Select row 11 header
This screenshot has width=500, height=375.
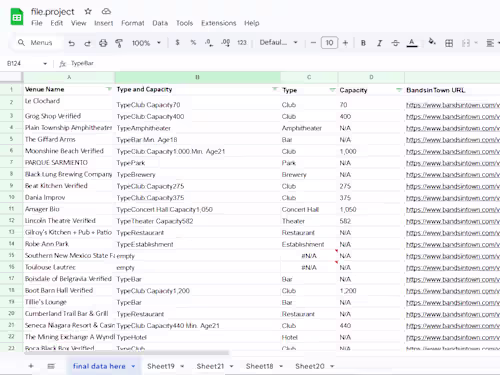tap(11, 209)
